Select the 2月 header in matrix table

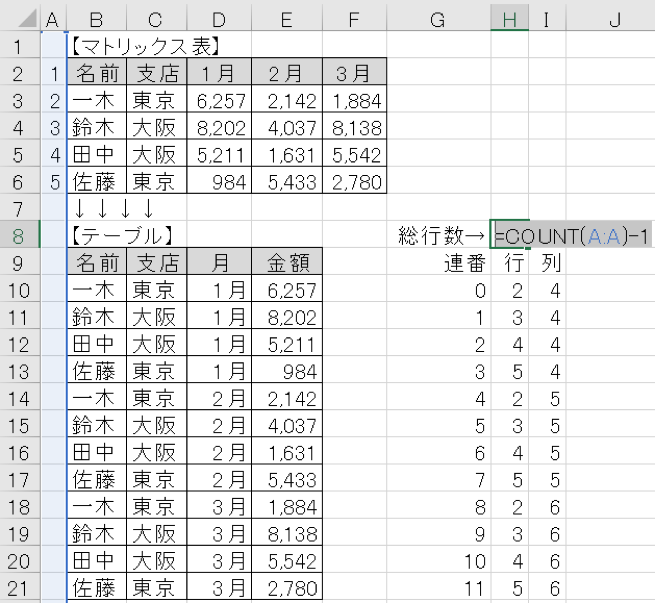(x=287, y=72)
